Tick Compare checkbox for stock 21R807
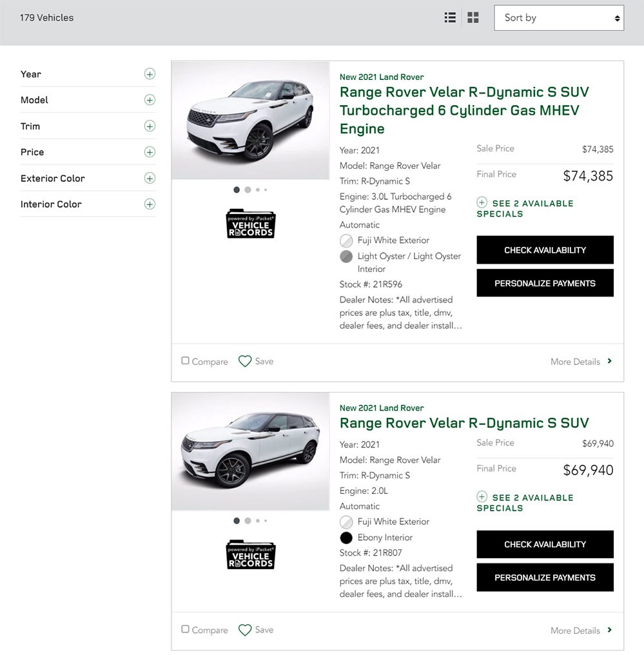Screen dimensions: 644x655 [x=186, y=629]
